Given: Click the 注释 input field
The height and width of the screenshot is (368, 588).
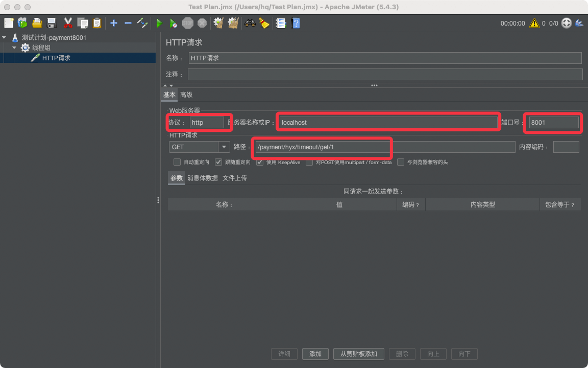Looking at the screenshot, I should (x=385, y=74).
